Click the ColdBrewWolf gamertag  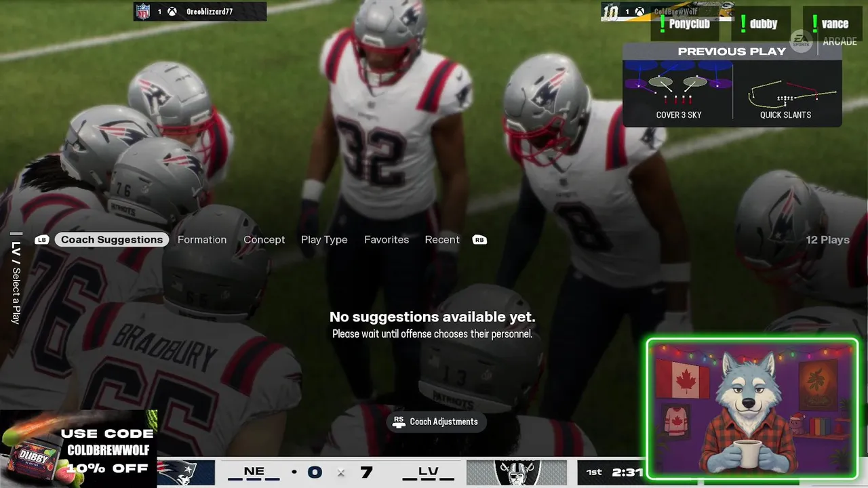(x=676, y=12)
